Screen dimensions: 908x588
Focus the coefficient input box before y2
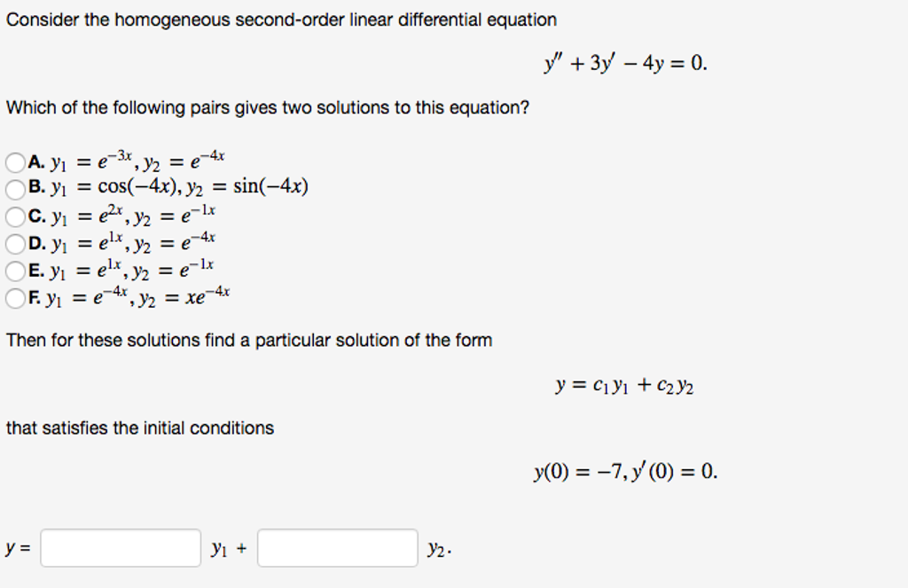[337, 548]
